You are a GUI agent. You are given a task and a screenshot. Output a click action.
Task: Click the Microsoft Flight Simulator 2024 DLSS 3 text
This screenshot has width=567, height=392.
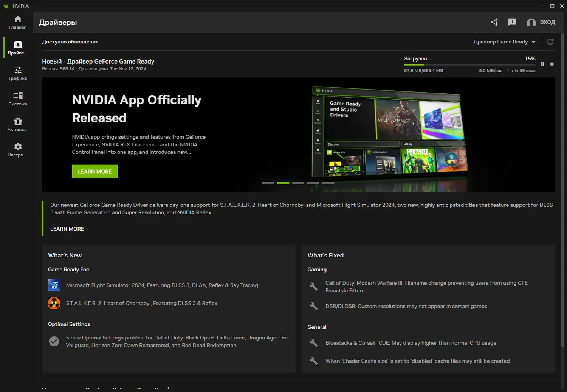tap(162, 285)
